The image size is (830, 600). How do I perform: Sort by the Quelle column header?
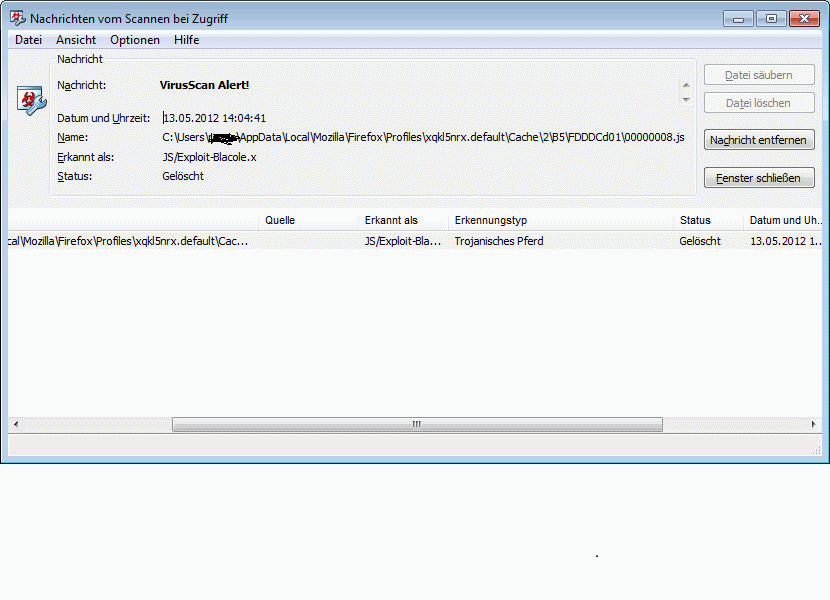click(308, 220)
